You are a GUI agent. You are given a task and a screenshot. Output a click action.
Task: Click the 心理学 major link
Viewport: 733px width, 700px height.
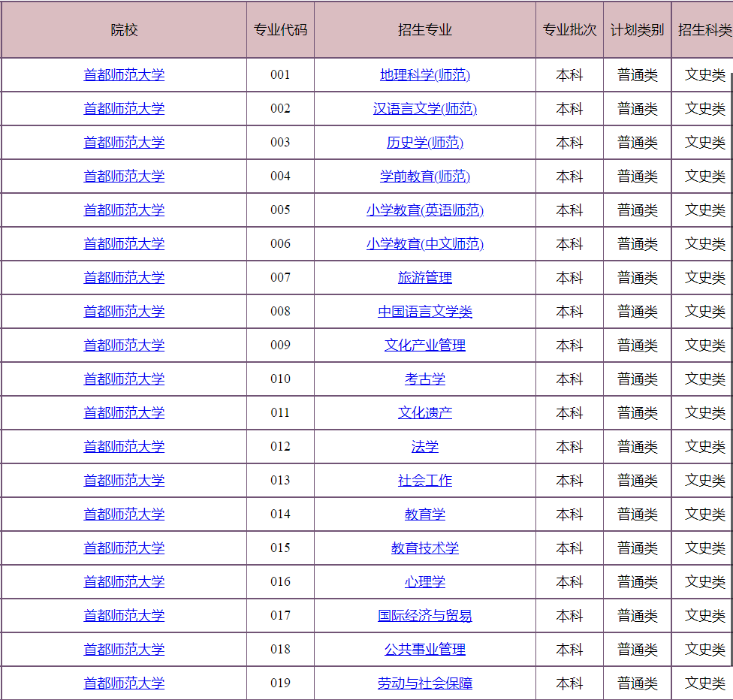point(425,581)
